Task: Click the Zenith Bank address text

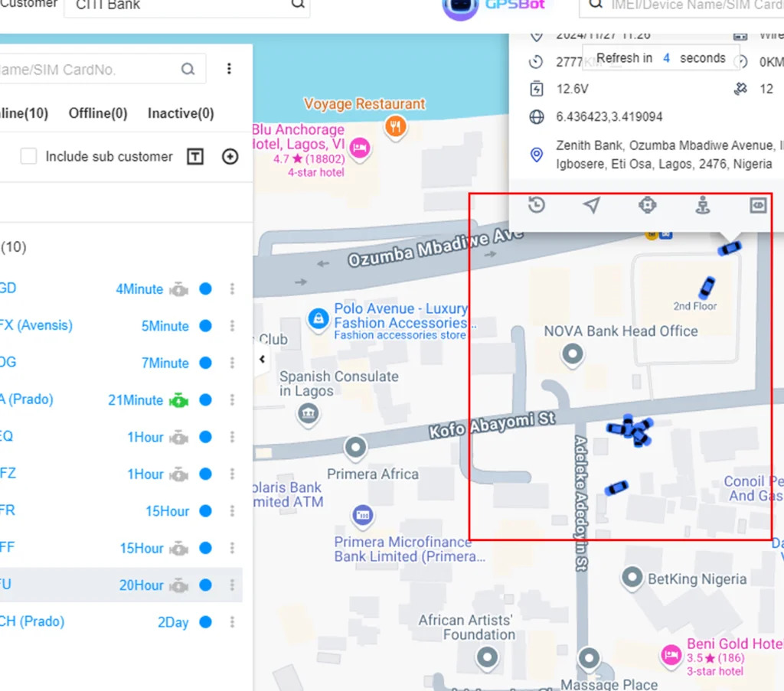Action: (669, 155)
